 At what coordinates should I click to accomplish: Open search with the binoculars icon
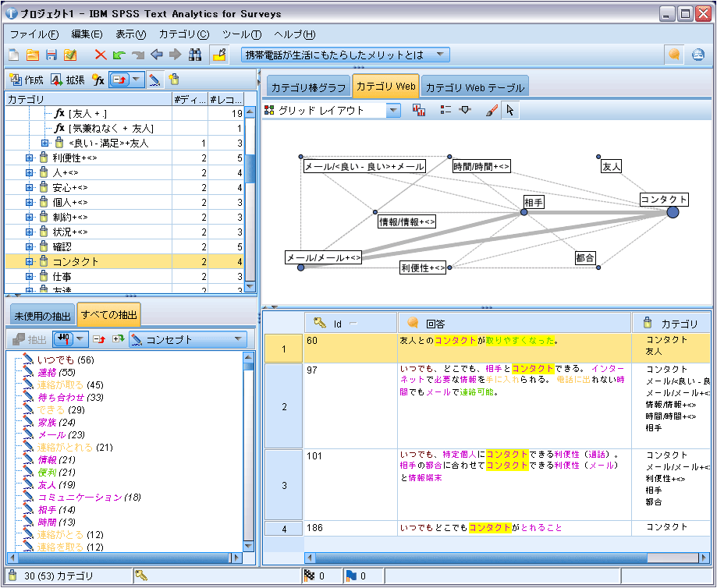click(195, 55)
